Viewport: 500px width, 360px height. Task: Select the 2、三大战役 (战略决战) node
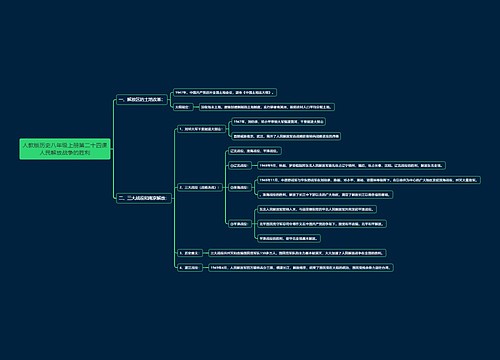tap(199, 187)
